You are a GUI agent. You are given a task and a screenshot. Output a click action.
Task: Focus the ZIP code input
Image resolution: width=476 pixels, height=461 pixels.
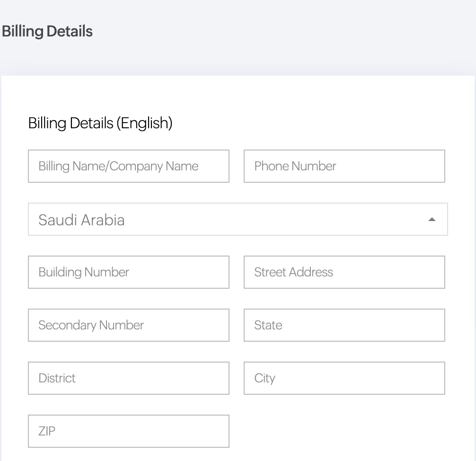(x=129, y=431)
